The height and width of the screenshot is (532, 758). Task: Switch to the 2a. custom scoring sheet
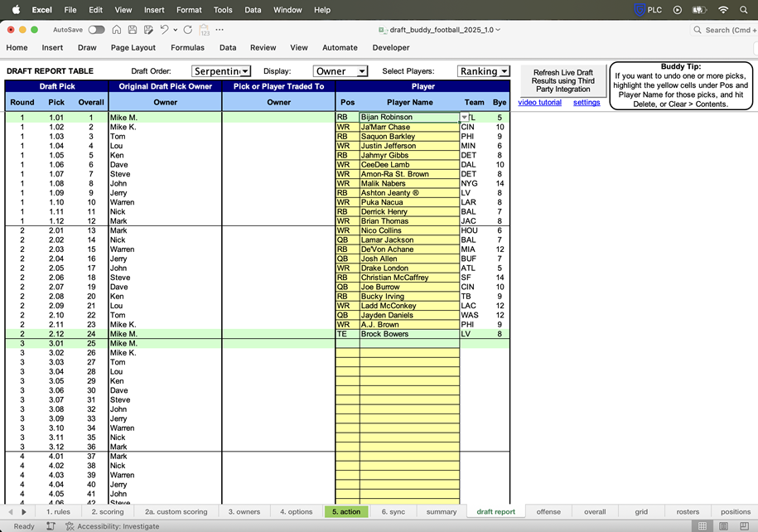(176, 511)
